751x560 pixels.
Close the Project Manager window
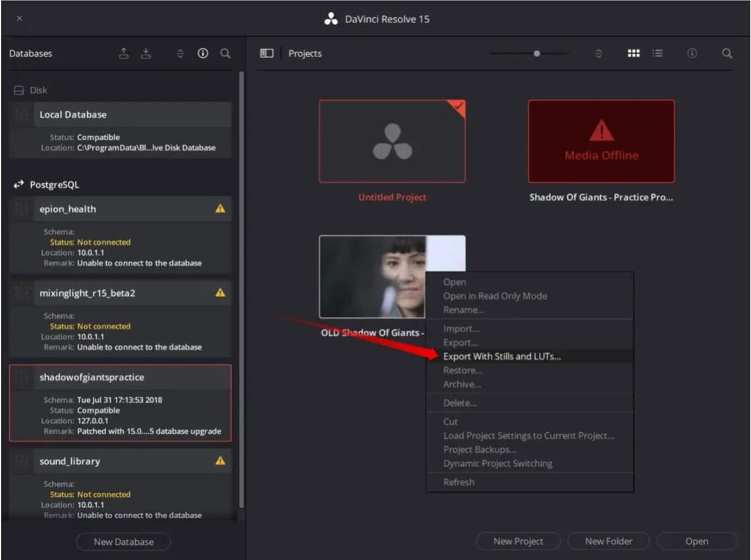[x=19, y=18]
